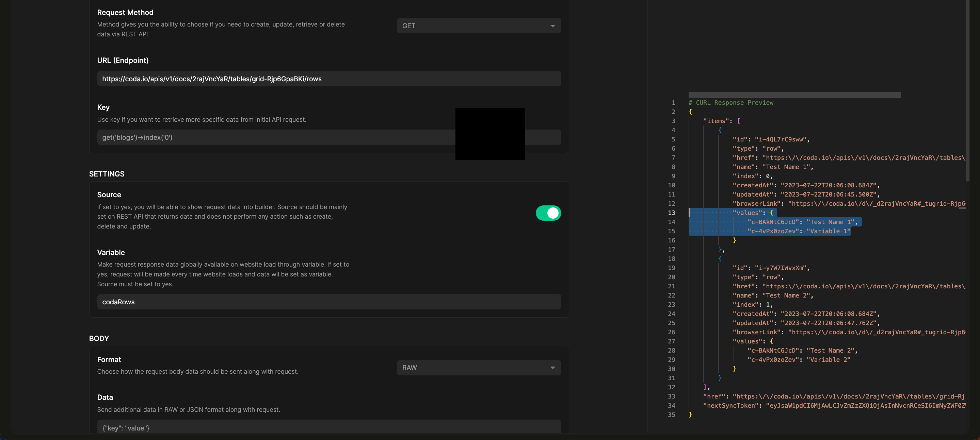
Task: Click the "index": 0 line
Action: [x=753, y=176]
